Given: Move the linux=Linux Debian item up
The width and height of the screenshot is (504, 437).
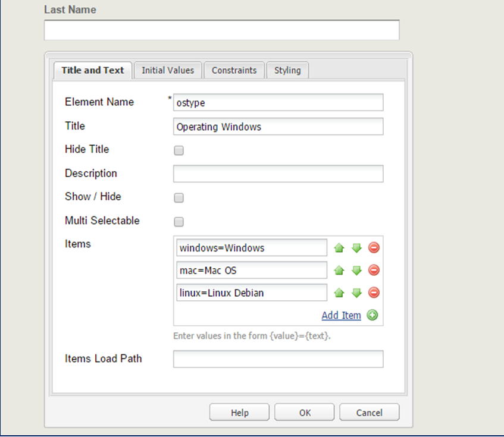Looking at the screenshot, I should (x=339, y=293).
